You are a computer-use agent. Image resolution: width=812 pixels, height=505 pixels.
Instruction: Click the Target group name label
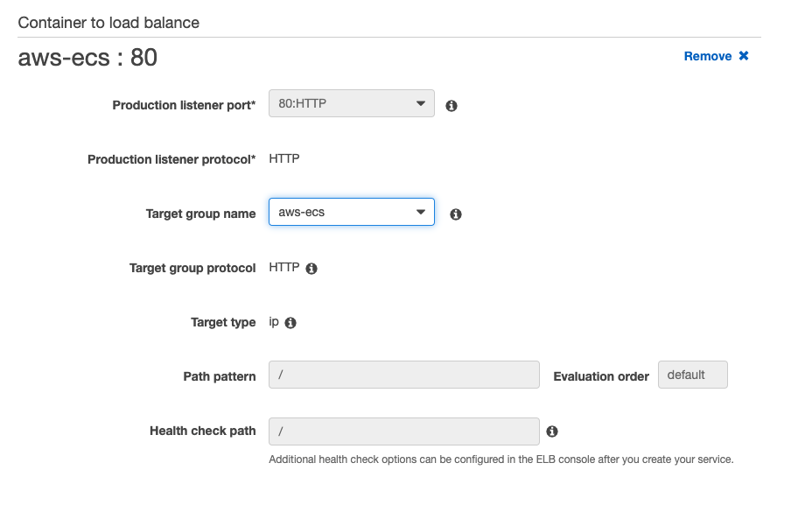tap(200, 214)
